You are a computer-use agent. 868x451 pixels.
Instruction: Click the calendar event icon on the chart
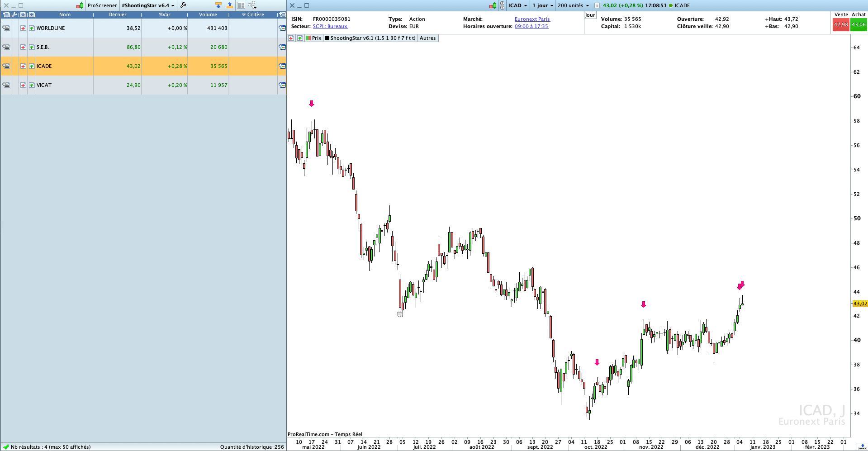click(400, 314)
